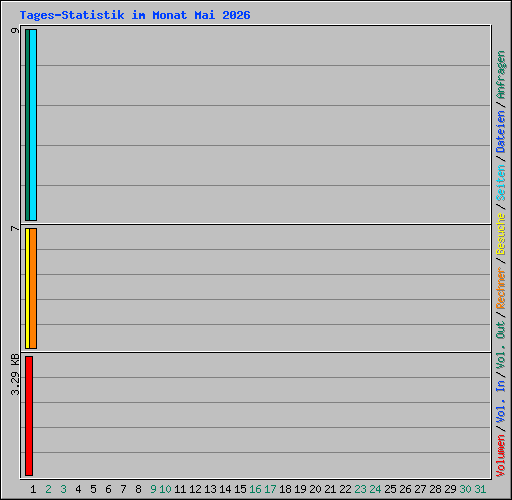Select the yellow Besuche legend label
Screen dimensions: 512x500
coord(501,234)
